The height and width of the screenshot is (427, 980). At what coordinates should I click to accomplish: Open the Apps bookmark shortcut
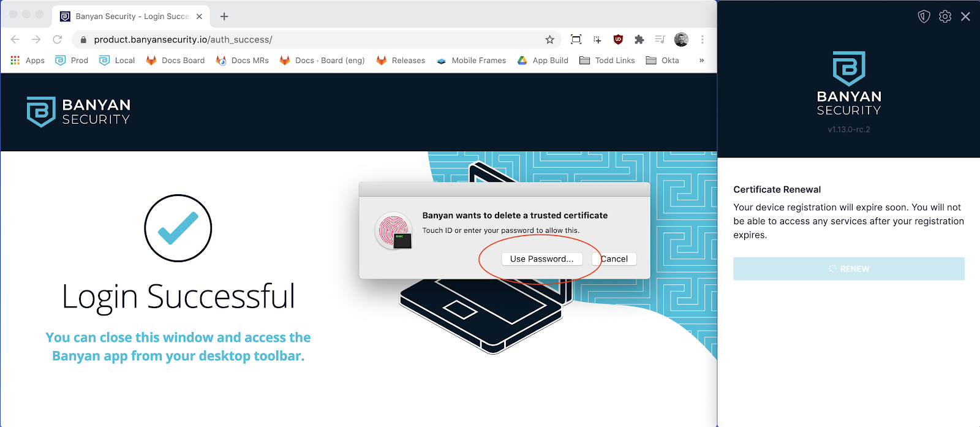(28, 60)
